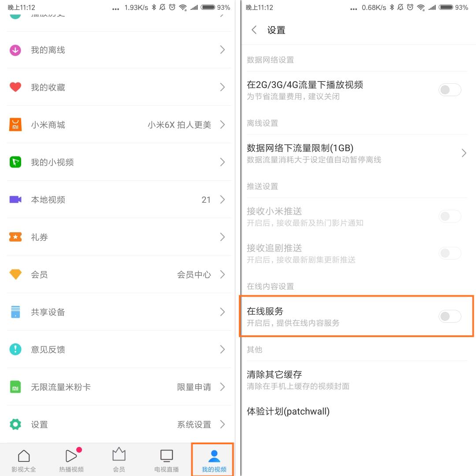Tap the green gear 设置 icon
The height and width of the screenshot is (476, 476).
coord(15,424)
